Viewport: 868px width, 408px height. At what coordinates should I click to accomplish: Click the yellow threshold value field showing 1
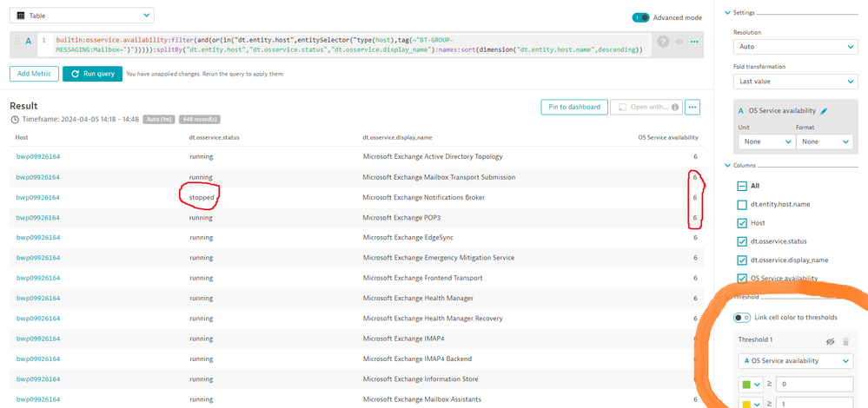click(814, 404)
